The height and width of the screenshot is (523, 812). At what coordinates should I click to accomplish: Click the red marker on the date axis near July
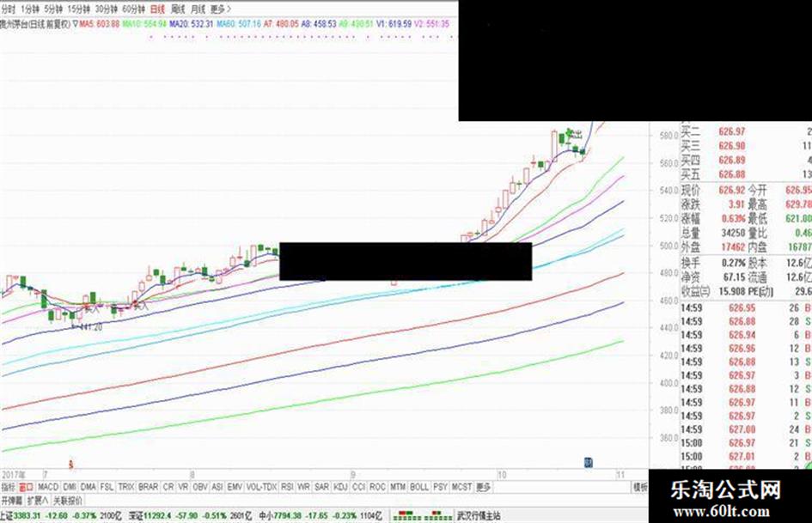coord(71,465)
